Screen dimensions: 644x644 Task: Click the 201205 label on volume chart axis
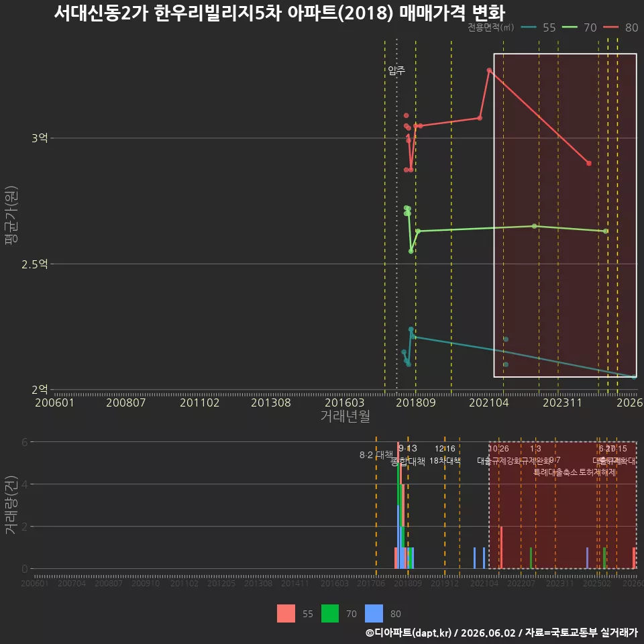(221, 583)
